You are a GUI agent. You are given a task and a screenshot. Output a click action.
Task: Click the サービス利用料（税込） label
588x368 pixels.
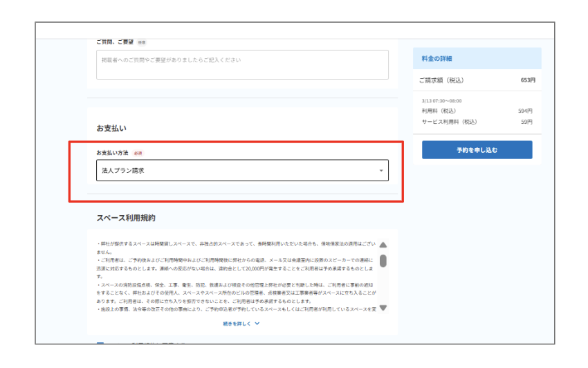(x=449, y=122)
